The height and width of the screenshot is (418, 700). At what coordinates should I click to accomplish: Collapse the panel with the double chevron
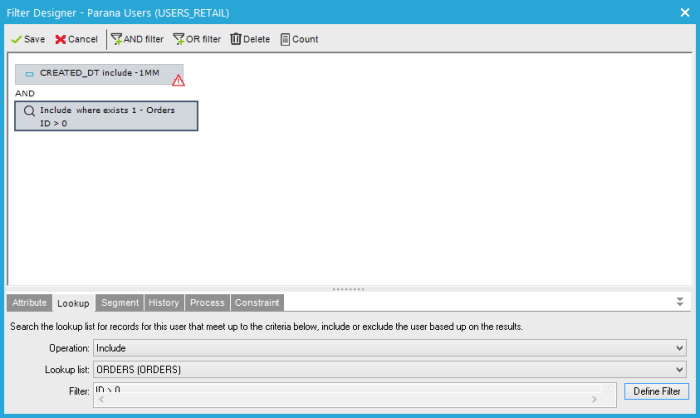coord(680,301)
